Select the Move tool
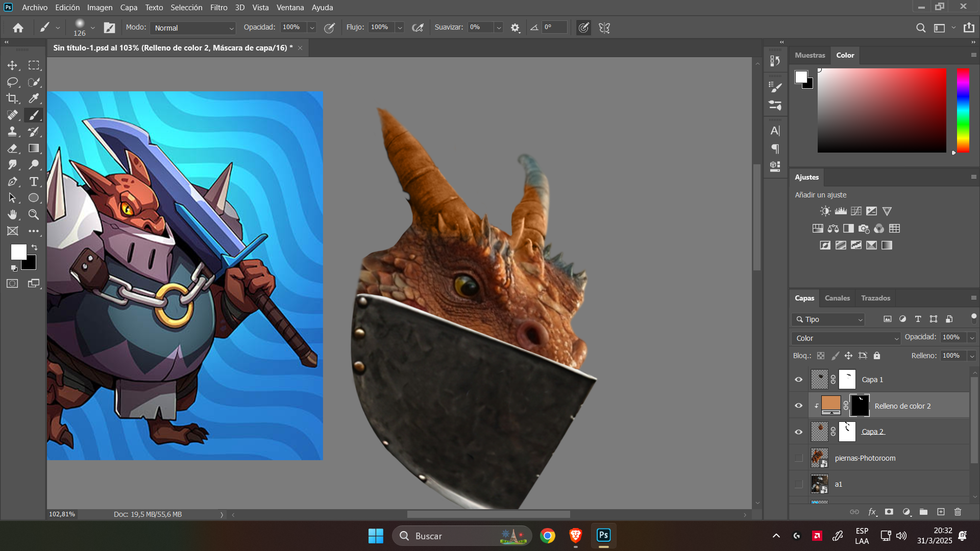Screen dimensions: 980x551 click(x=12, y=65)
